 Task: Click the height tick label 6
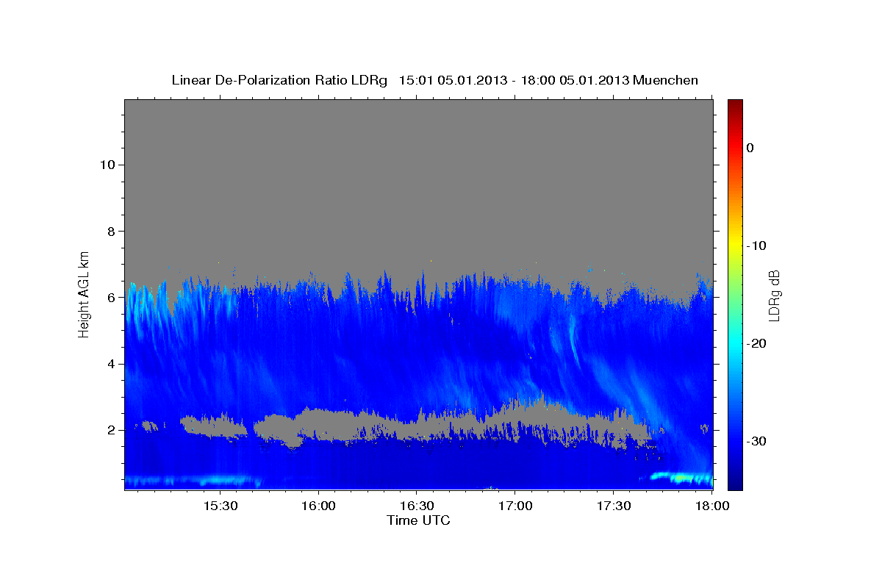110,298
